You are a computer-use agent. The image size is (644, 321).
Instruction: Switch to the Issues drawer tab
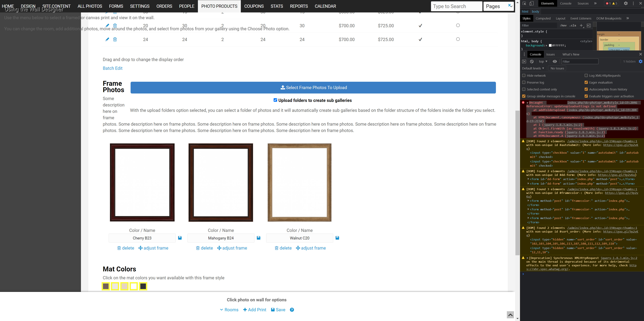coord(550,54)
